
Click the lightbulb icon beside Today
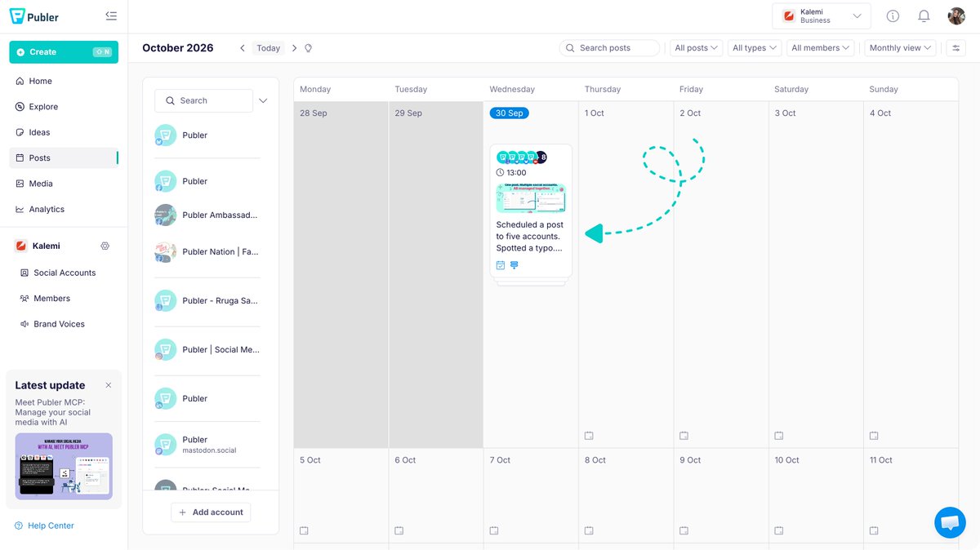(308, 48)
